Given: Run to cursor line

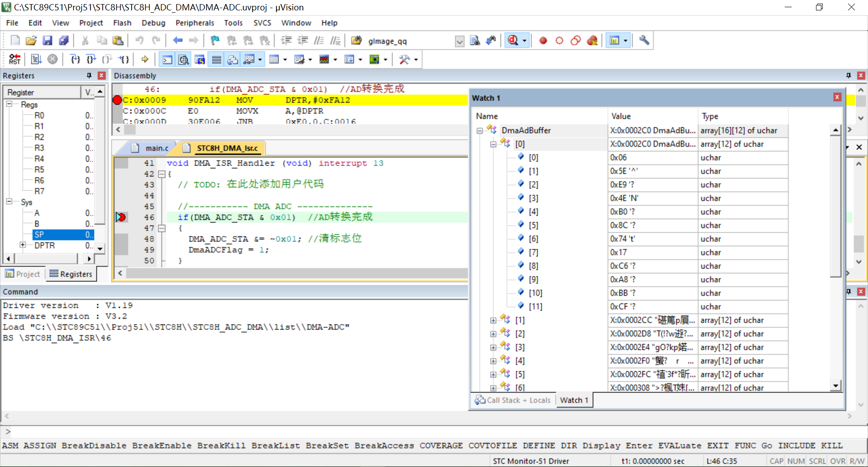Looking at the screenshot, I should (123, 59).
